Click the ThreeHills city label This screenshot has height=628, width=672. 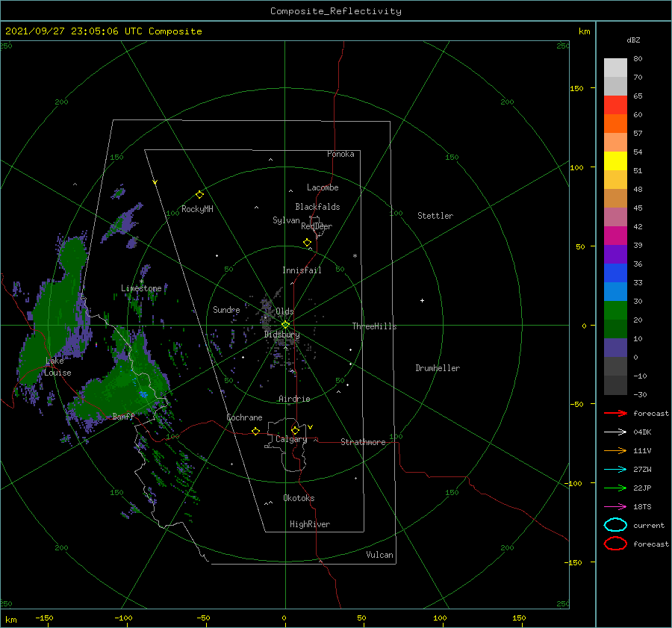pyautogui.click(x=374, y=326)
